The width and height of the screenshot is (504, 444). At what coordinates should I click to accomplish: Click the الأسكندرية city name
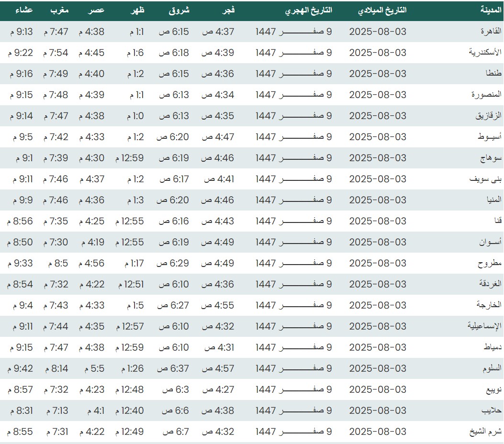[x=485, y=53]
